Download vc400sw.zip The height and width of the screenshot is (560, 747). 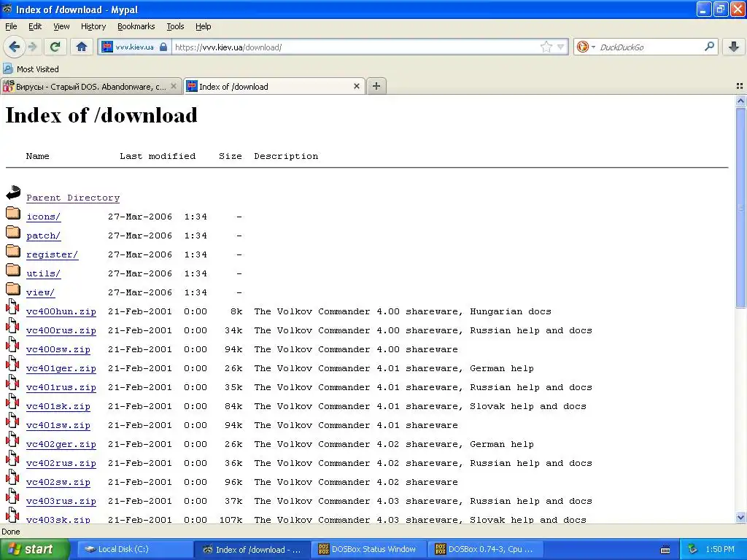pos(58,349)
